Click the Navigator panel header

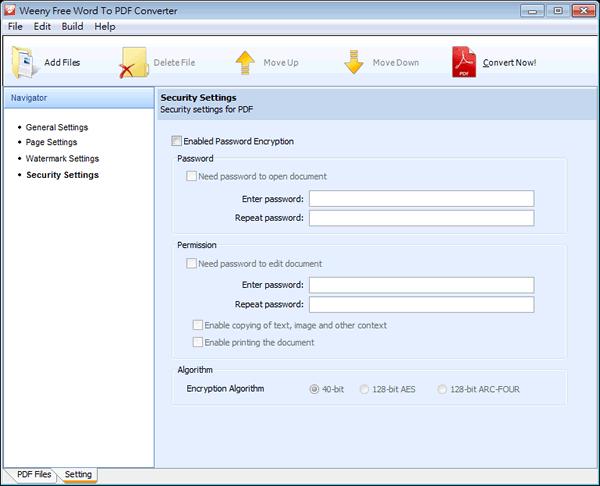click(x=79, y=98)
